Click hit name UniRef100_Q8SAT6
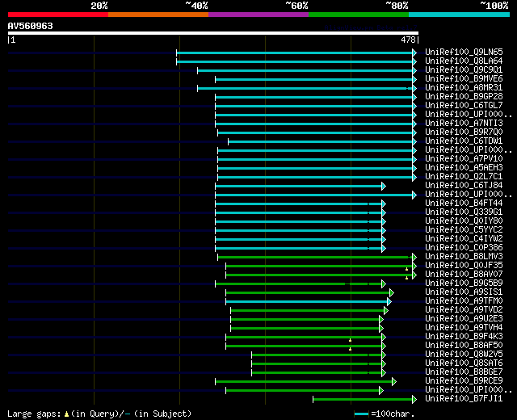The height and width of the screenshot is (420, 517). click(x=464, y=363)
